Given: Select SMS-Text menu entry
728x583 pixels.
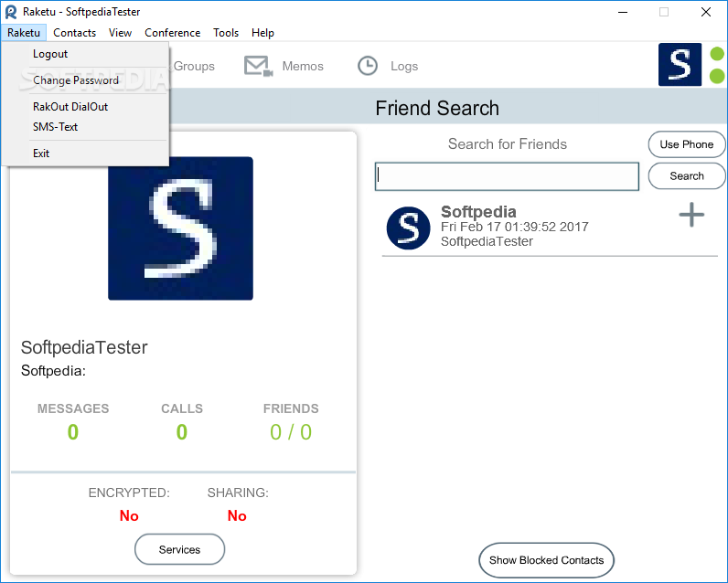Looking at the screenshot, I should (85, 127).
